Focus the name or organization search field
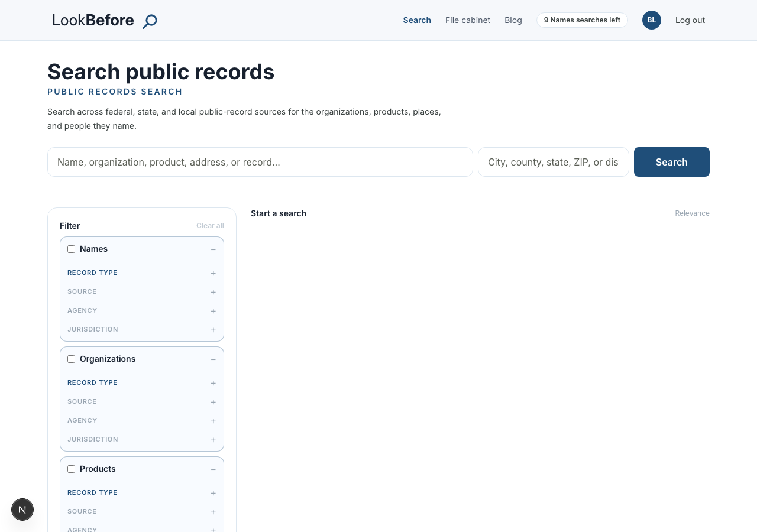The image size is (757, 532). [x=260, y=162]
